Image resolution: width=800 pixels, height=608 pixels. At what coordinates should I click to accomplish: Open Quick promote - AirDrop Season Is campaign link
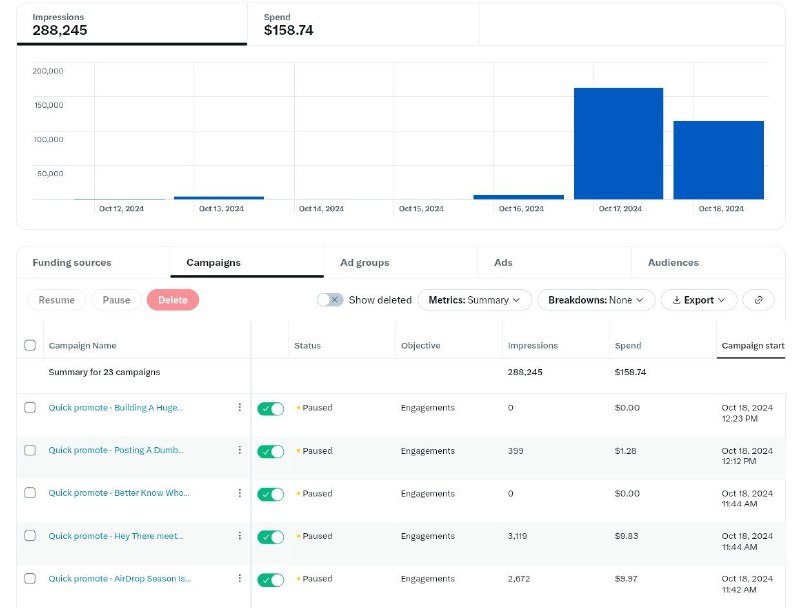pos(119,578)
